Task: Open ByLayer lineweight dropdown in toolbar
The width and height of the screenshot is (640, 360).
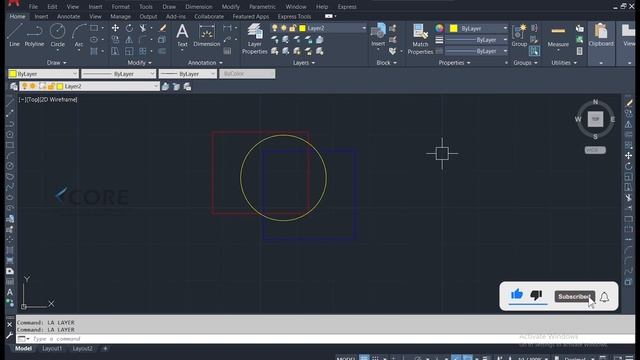Action: [187, 74]
